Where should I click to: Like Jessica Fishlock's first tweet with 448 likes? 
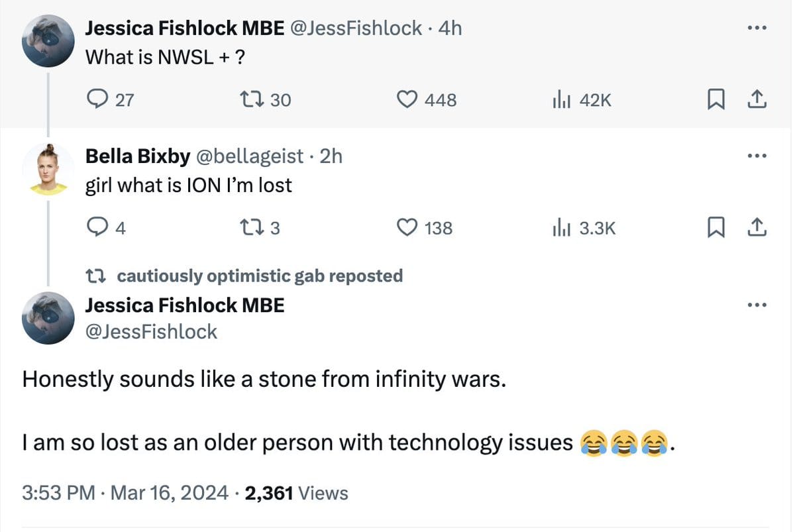pyautogui.click(x=406, y=100)
